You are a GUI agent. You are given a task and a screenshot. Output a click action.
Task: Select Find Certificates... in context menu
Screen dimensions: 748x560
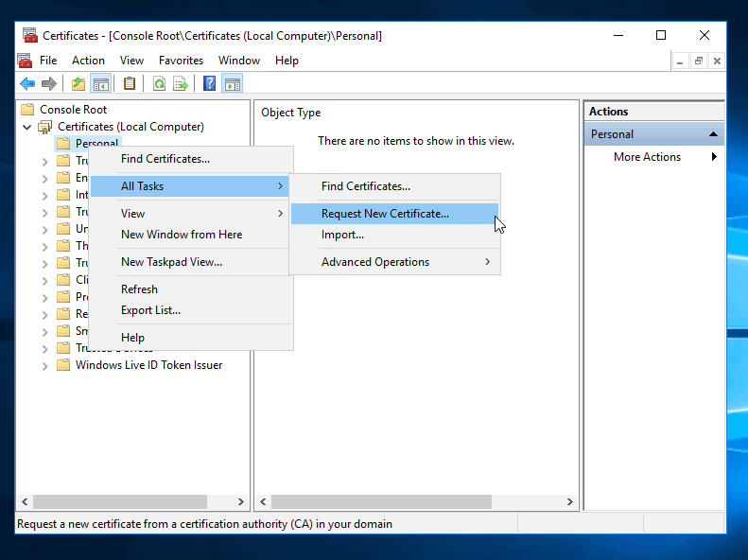click(x=190, y=159)
